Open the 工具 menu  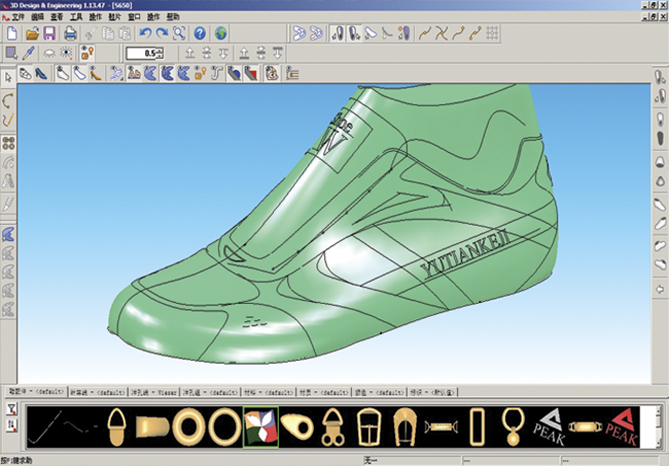[76, 17]
